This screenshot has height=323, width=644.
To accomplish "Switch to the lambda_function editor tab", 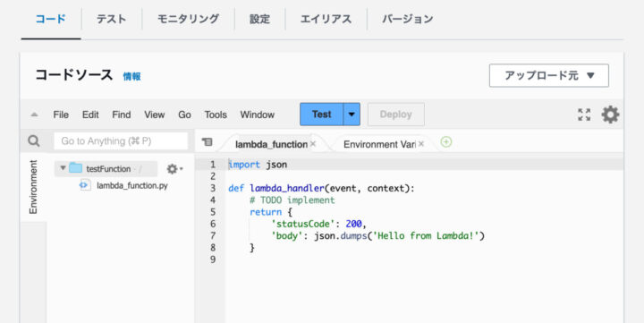I will tap(271, 144).
